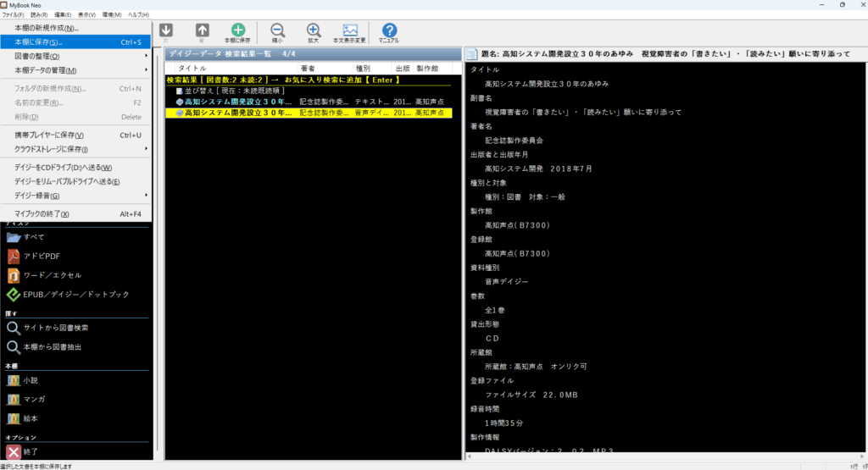
Task: Open the 表示 menu in menu bar
Action: pos(86,15)
